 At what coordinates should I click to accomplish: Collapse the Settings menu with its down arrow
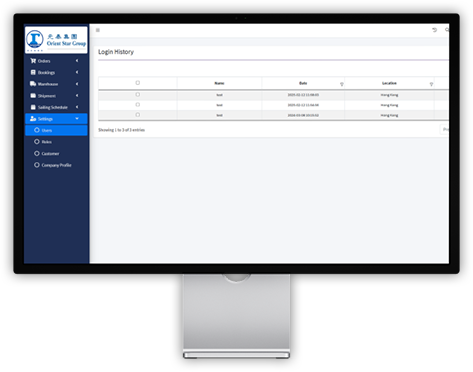click(x=77, y=119)
